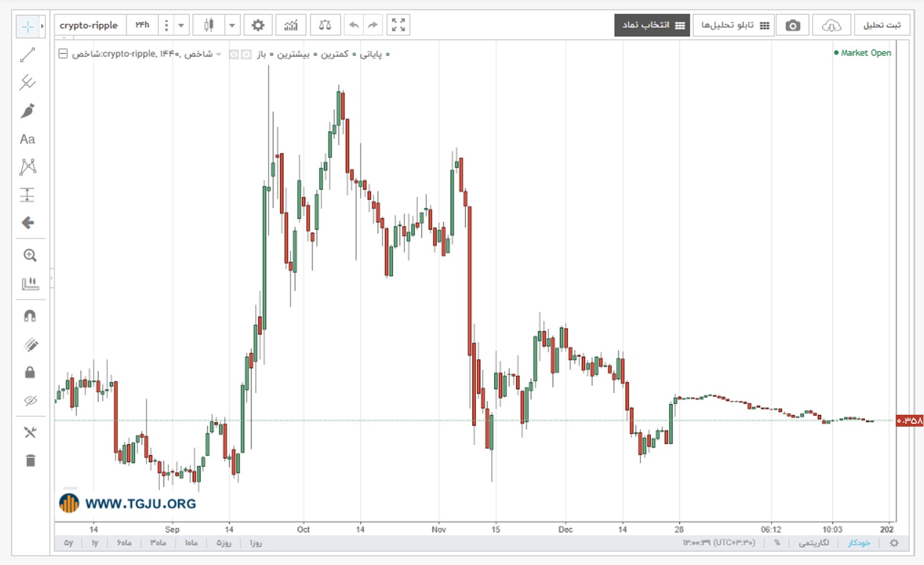This screenshot has width=924, height=565.
Task: Toggle hide all drawings eye icon
Action: (30, 401)
